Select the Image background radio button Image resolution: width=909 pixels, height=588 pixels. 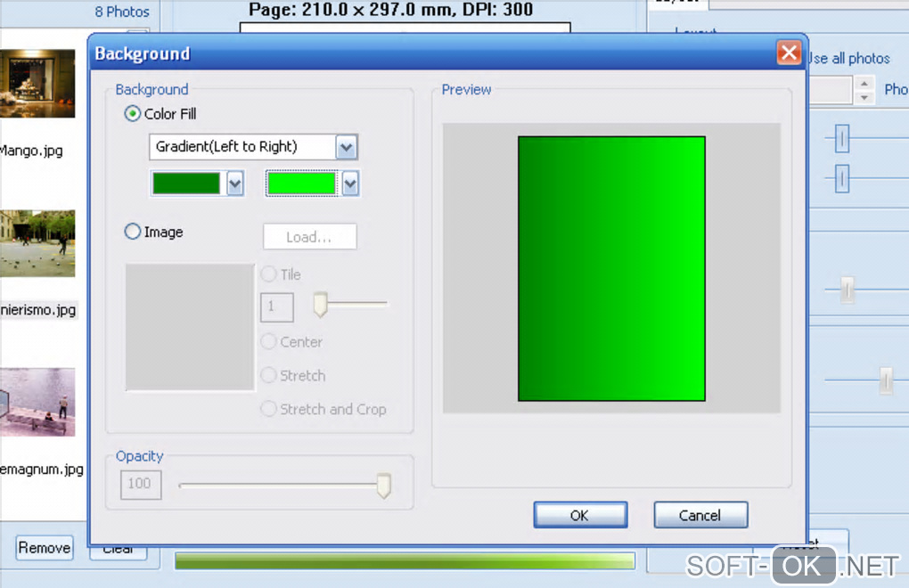coord(132,232)
